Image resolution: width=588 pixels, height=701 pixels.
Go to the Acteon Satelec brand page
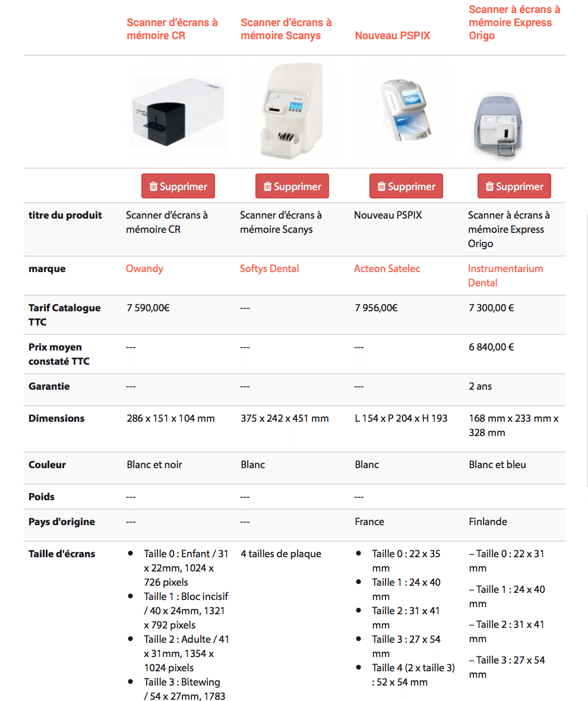(x=387, y=269)
